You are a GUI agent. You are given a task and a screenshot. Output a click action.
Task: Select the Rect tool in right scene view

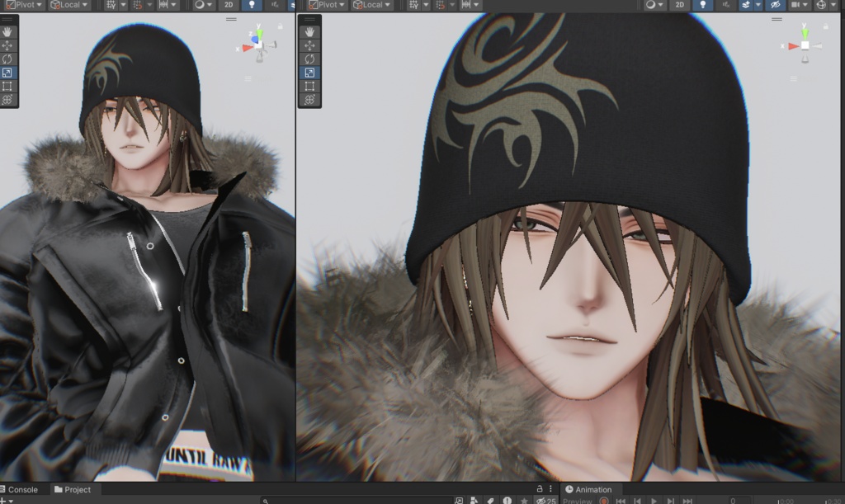pos(309,86)
